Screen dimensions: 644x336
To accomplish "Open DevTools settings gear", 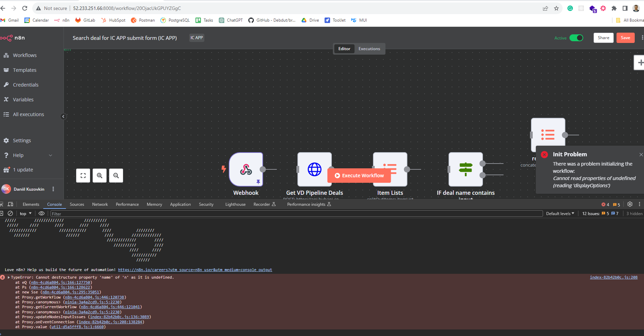I will (x=630, y=204).
